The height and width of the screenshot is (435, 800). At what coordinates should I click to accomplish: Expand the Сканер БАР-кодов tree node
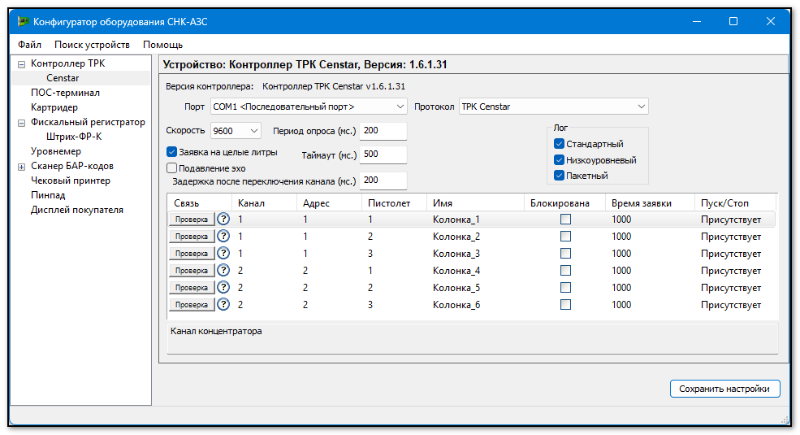(x=21, y=166)
